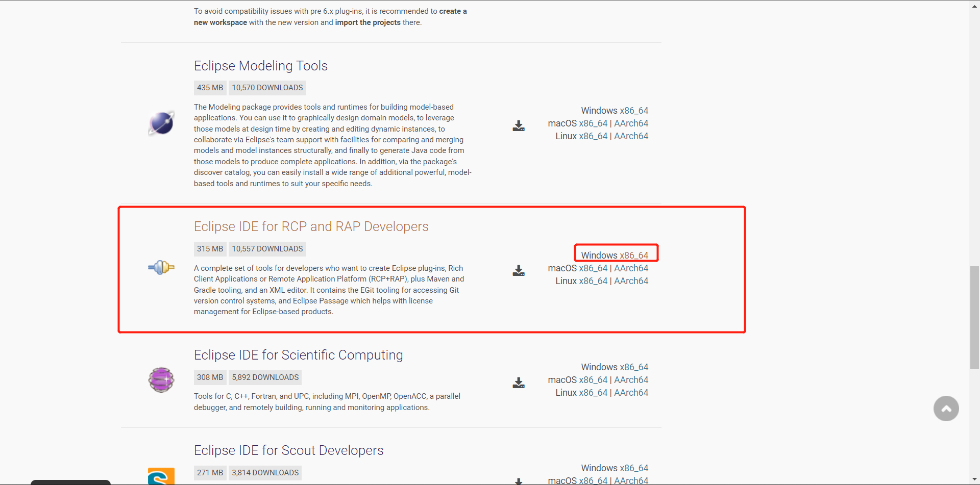Viewport: 980px width, 485px height.
Task: Download RCP and RAP Linux x86_64
Action: tap(593, 281)
